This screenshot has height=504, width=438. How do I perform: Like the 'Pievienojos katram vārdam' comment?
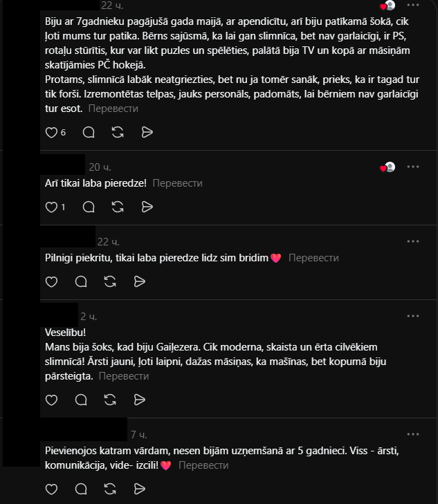[x=51, y=489]
